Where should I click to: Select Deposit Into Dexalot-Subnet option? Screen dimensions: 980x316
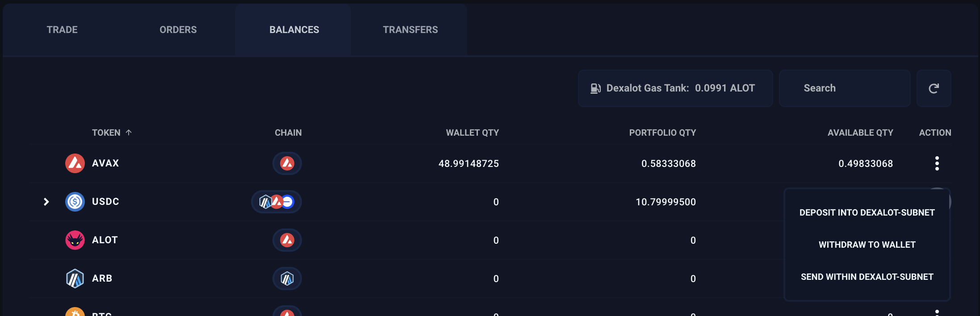(867, 212)
